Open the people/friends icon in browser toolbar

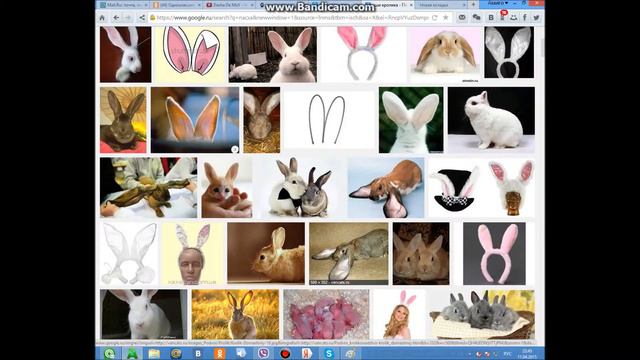point(514,18)
